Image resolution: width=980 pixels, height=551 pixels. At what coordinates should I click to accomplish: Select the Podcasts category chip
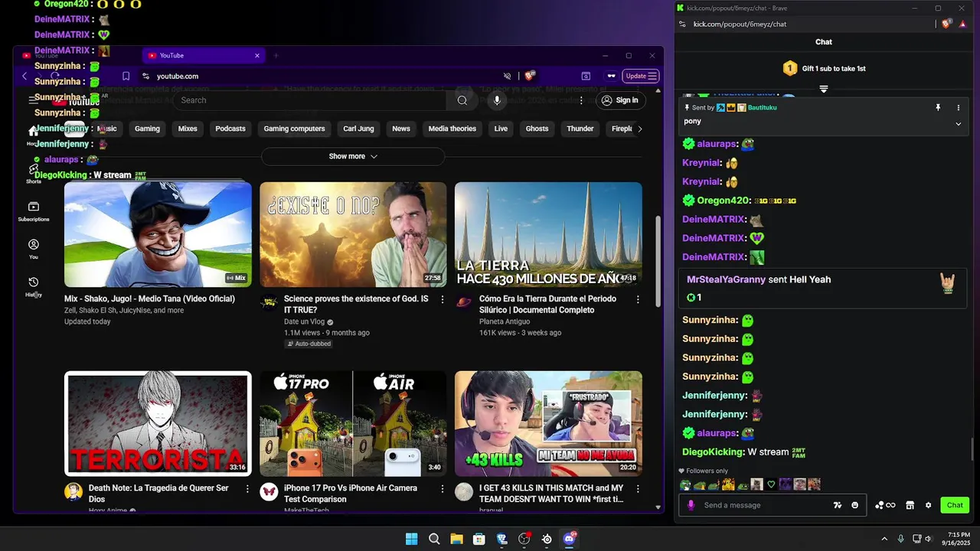pyautogui.click(x=230, y=129)
